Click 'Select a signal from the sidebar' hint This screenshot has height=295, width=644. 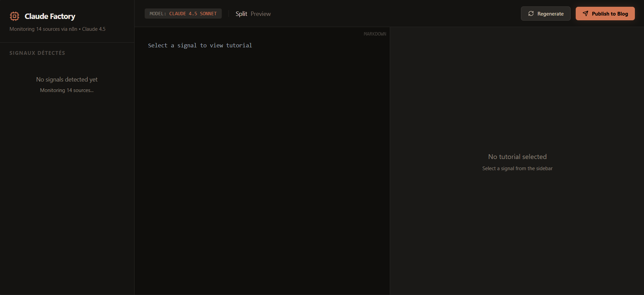(517, 168)
